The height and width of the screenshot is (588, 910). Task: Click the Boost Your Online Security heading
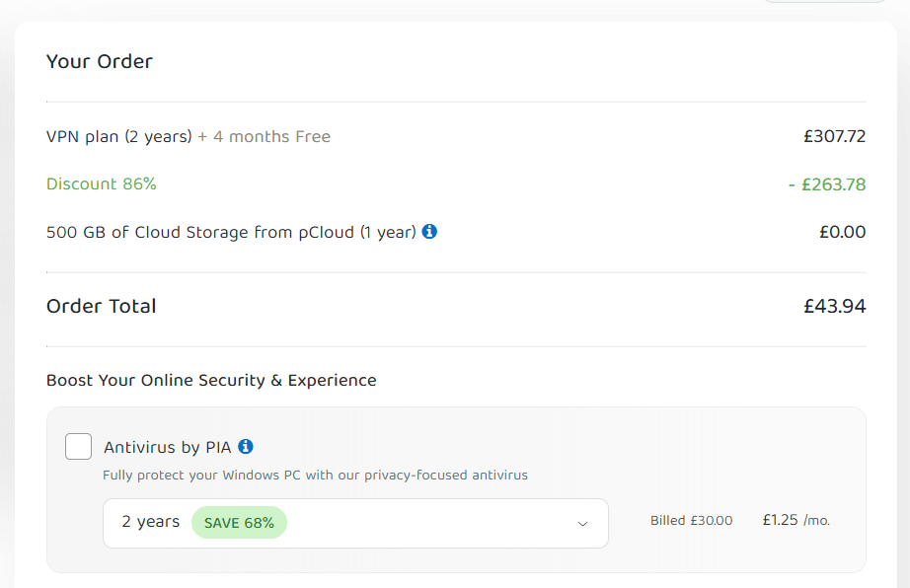[x=211, y=381]
